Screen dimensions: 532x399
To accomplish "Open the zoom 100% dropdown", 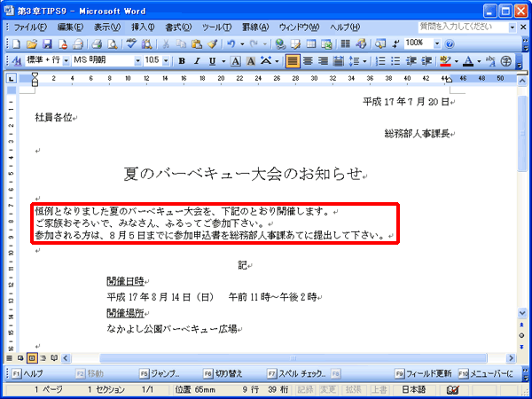I will tap(437, 43).
